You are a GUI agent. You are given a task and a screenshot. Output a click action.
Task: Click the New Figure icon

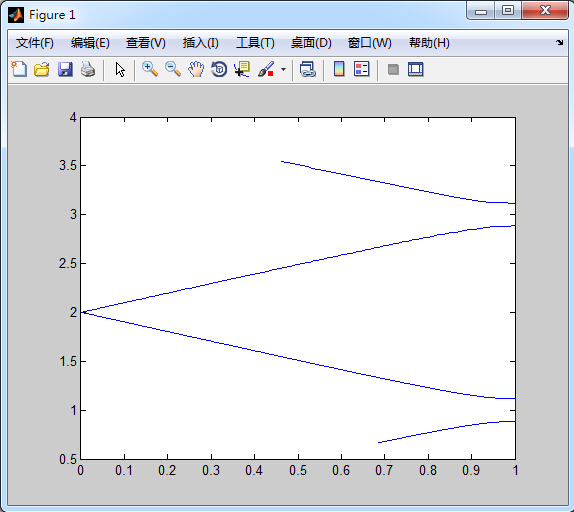19,69
